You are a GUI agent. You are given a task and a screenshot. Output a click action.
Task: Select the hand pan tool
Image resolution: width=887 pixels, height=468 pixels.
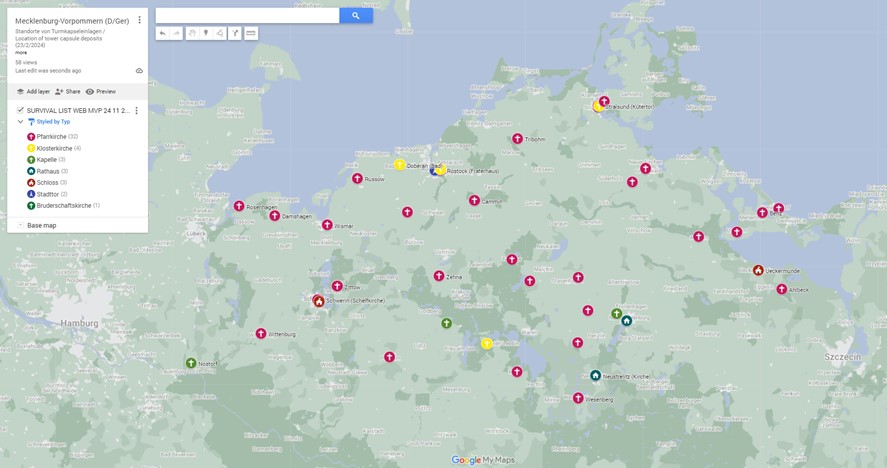tap(192, 33)
